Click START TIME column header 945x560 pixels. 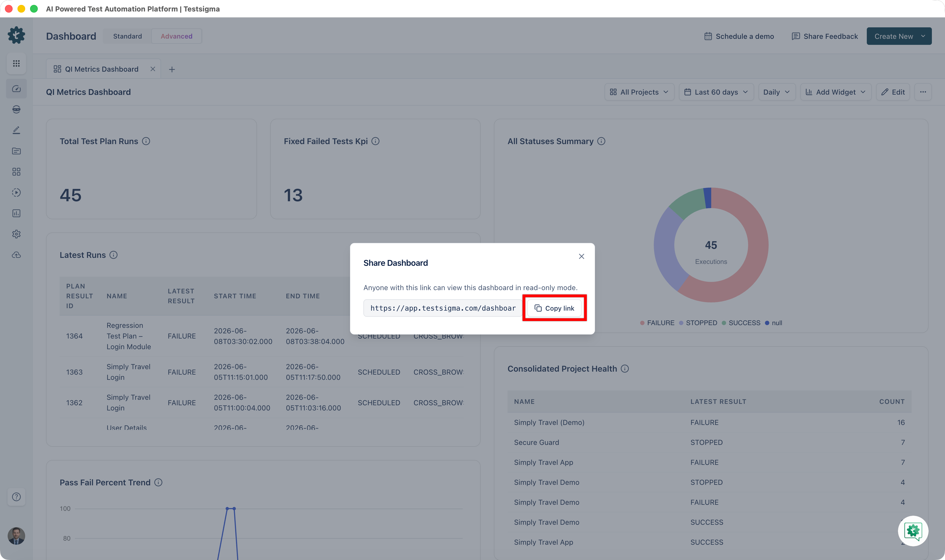click(x=235, y=296)
